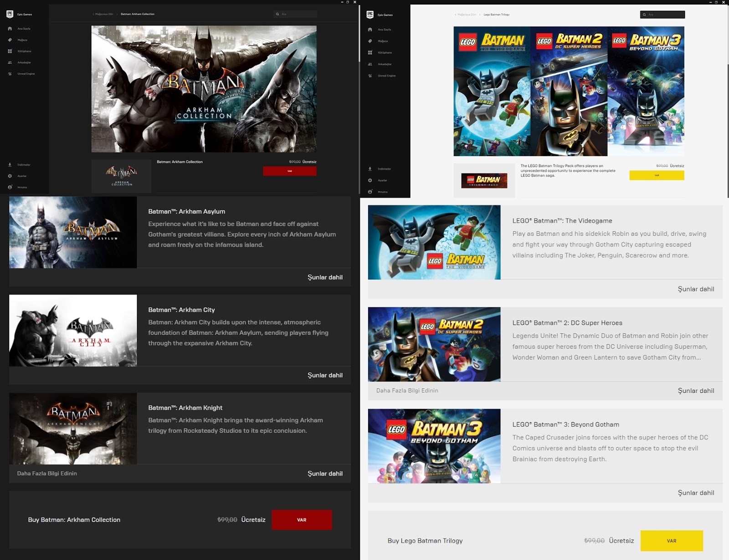This screenshot has width=729, height=560.
Task: Click the search magnifier icon in the Arkham window
Action: [277, 14]
